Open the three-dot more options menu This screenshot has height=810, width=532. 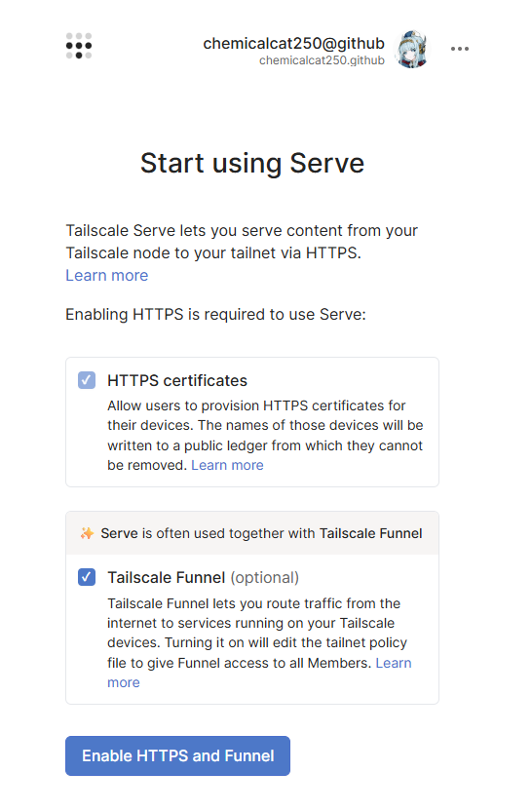(x=459, y=49)
